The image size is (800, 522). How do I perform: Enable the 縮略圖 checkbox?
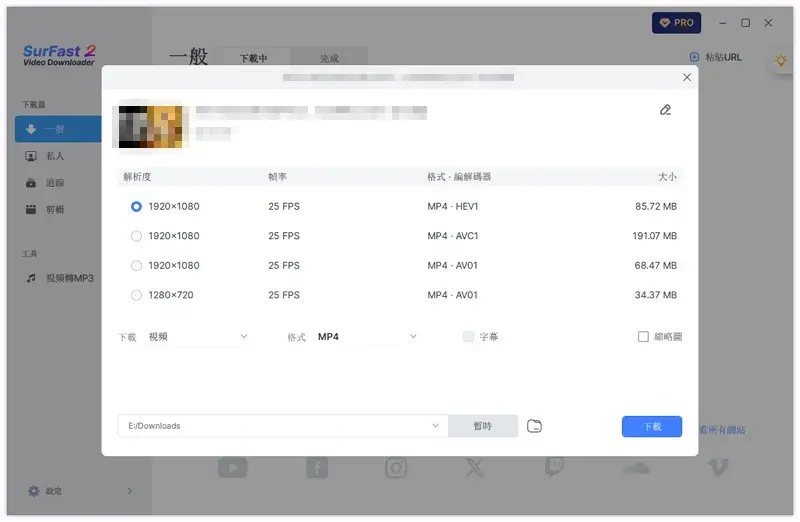[643, 337]
